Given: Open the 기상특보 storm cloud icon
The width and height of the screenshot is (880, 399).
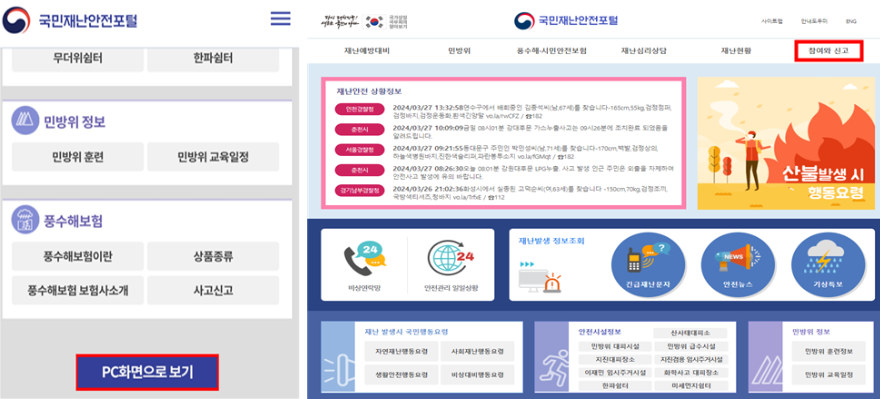Looking at the screenshot, I should (828, 265).
